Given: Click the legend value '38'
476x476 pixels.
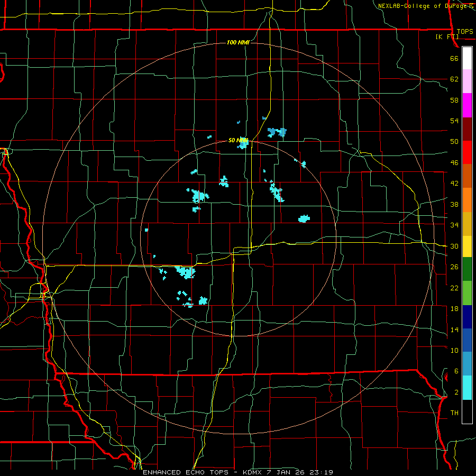Looking at the screenshot, I should click(454, 205).
